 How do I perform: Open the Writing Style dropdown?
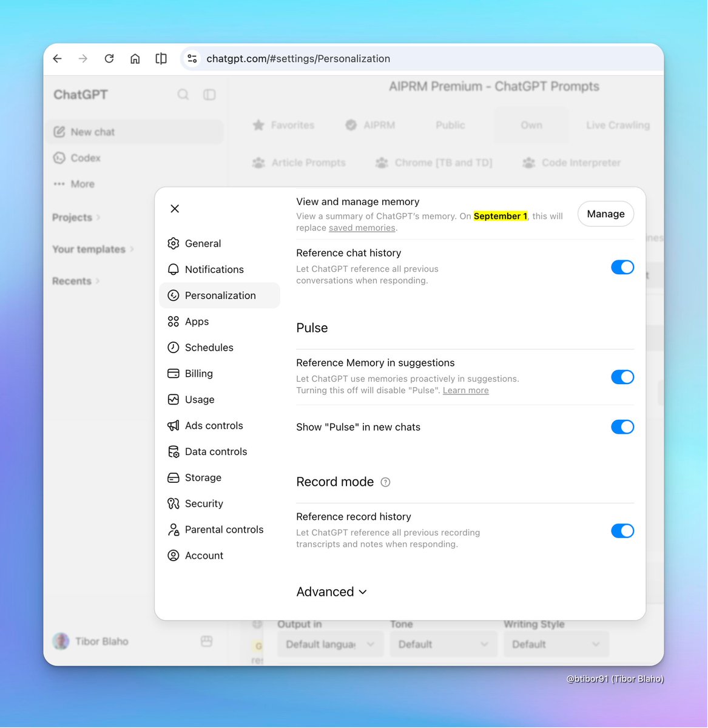click(556, 644)
